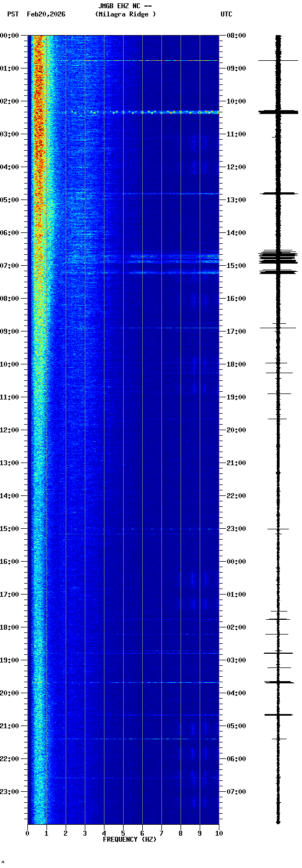Click the UTC time label '10:00'

coord(236,101)
